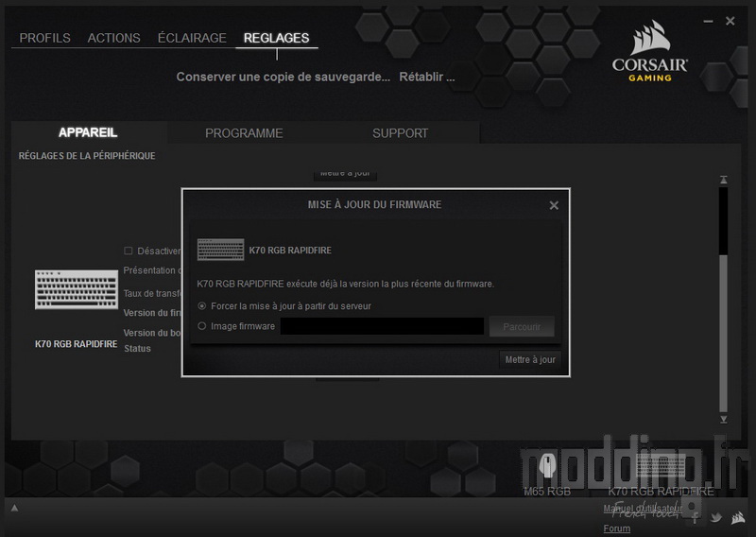
Task: Minimize the Corsair utility window
Action: (708, 21)
